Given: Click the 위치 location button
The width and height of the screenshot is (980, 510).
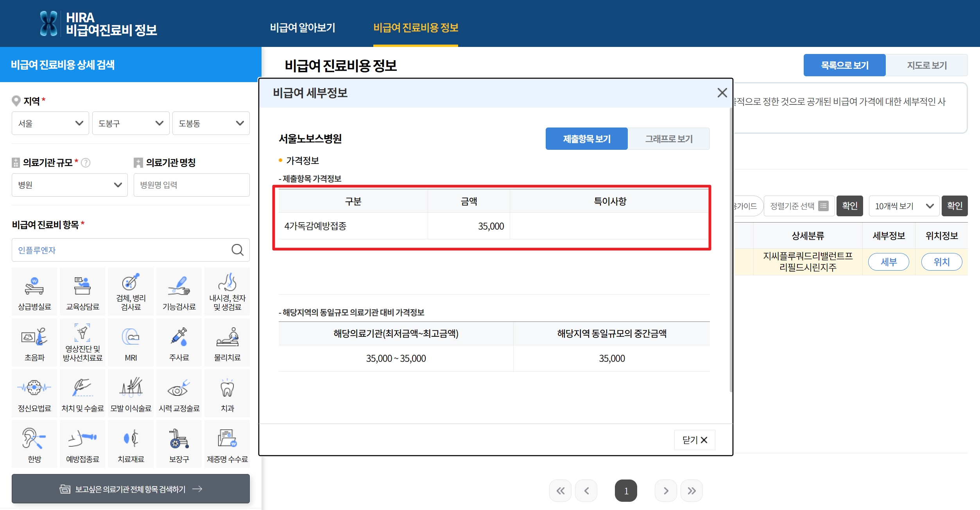Looking at the screenshot, I should click(941, 262).
